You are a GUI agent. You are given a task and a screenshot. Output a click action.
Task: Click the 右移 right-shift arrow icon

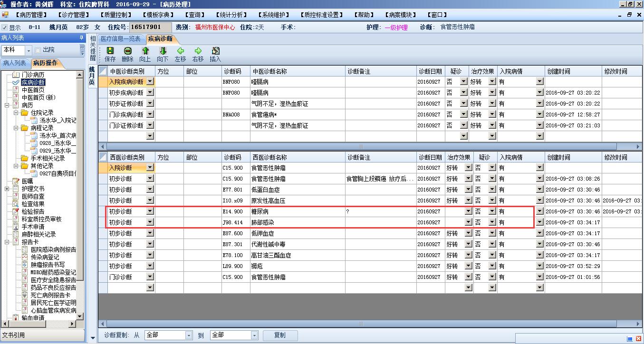click(198, 51)
